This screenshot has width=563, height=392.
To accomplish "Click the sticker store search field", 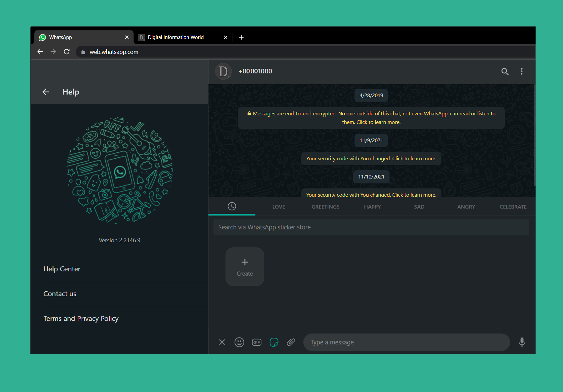I will [371, 227].
